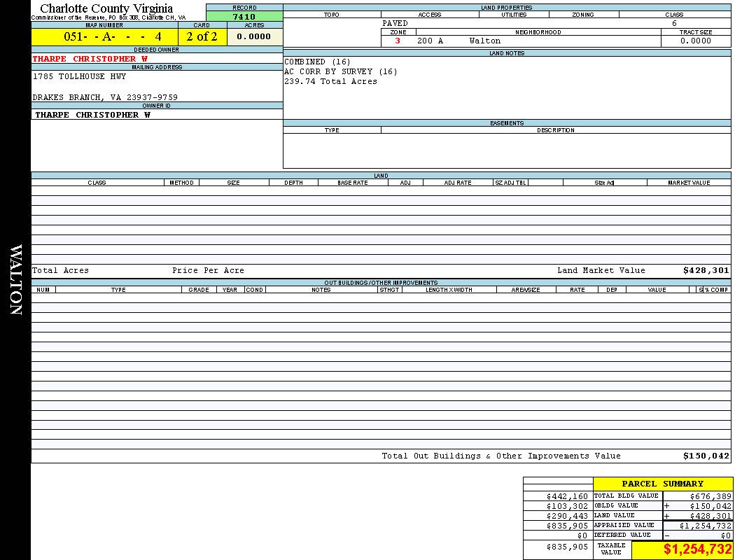The width and height of the screenshot is (735, 560).
Task: Click the yellow PARCEL SUMMARY header
Action: (662, 484)
